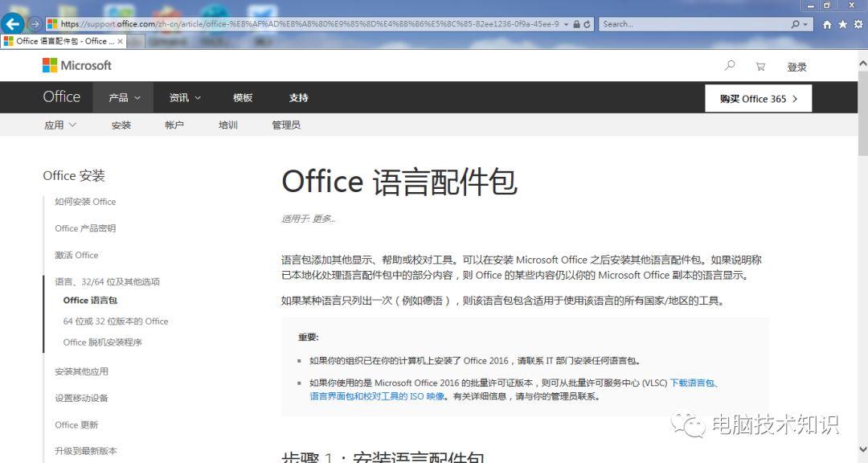This screenshot has height=463, width=868.
Task: Click the vertical scrollbar thumb
Action: 862,113
